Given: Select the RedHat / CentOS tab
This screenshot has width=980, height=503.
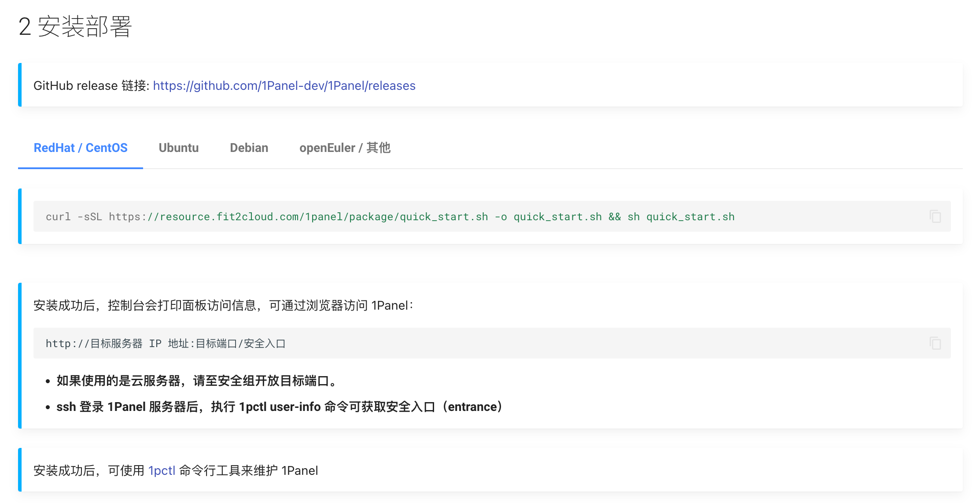Looking at the screenshot, I should (x=81, y=148).
